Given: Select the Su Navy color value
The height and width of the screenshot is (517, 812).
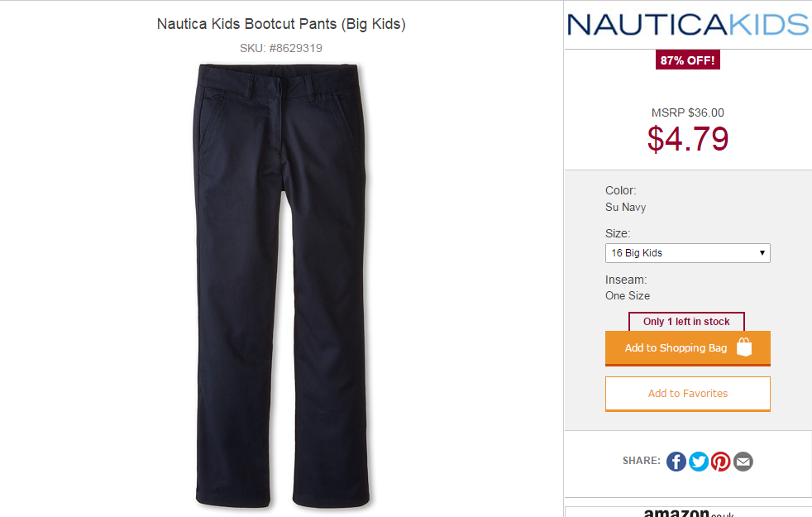Looking at the screenshot, I should [626, 208].
